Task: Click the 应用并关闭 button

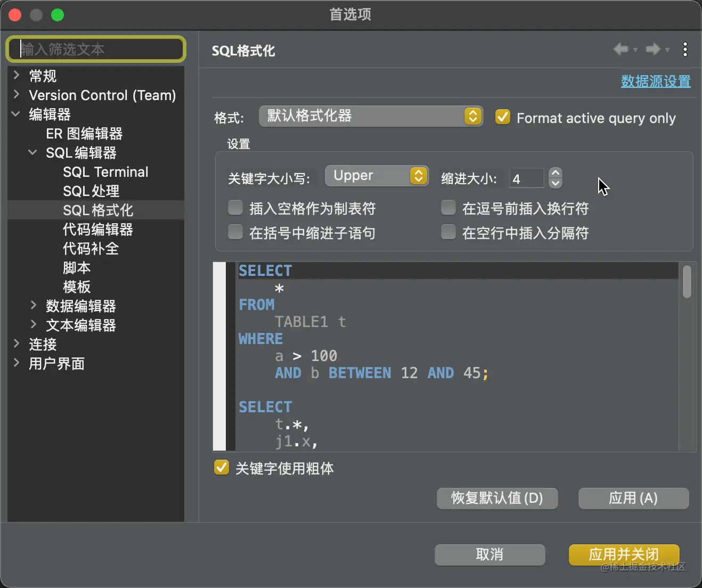Action: tap(624, 555)
